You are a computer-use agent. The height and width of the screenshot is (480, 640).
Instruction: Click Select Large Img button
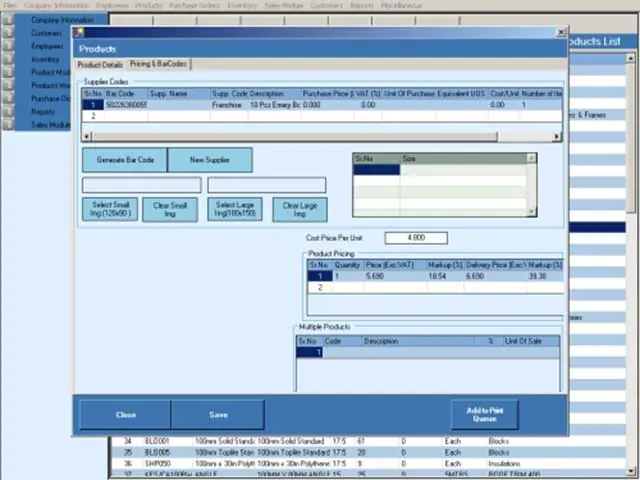coord(235,209)
